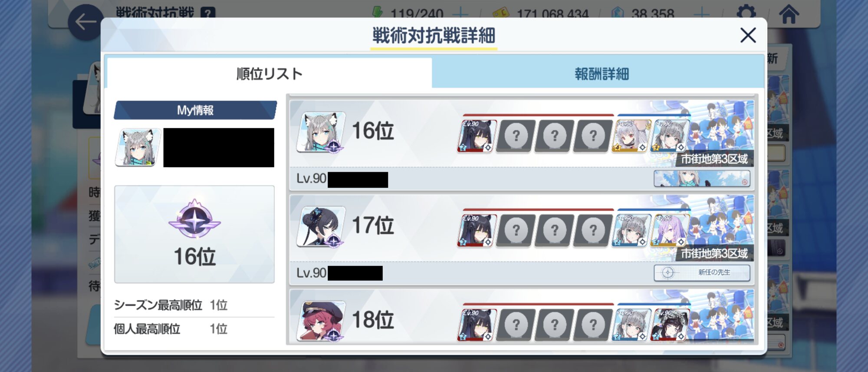Open settings gear icon
The image size is (868, 372).
coord(746,12)
